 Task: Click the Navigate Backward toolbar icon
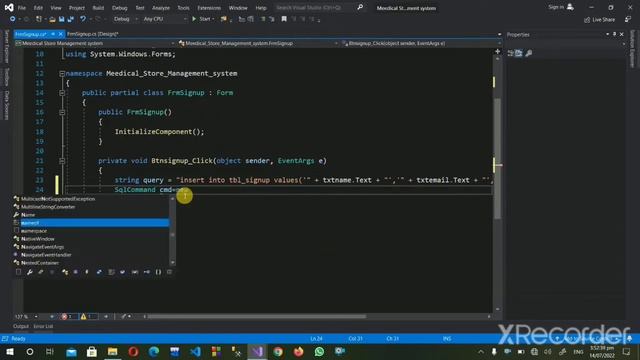[x=13, y=19]
